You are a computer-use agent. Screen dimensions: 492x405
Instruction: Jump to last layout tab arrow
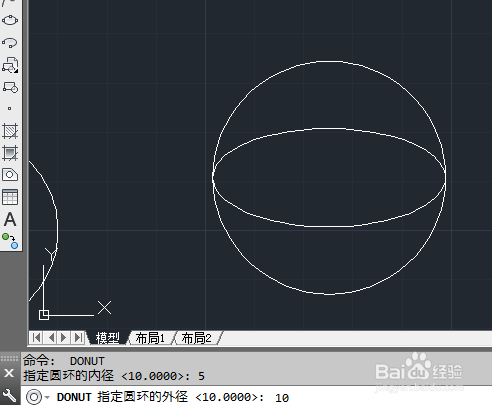[78, 338]
